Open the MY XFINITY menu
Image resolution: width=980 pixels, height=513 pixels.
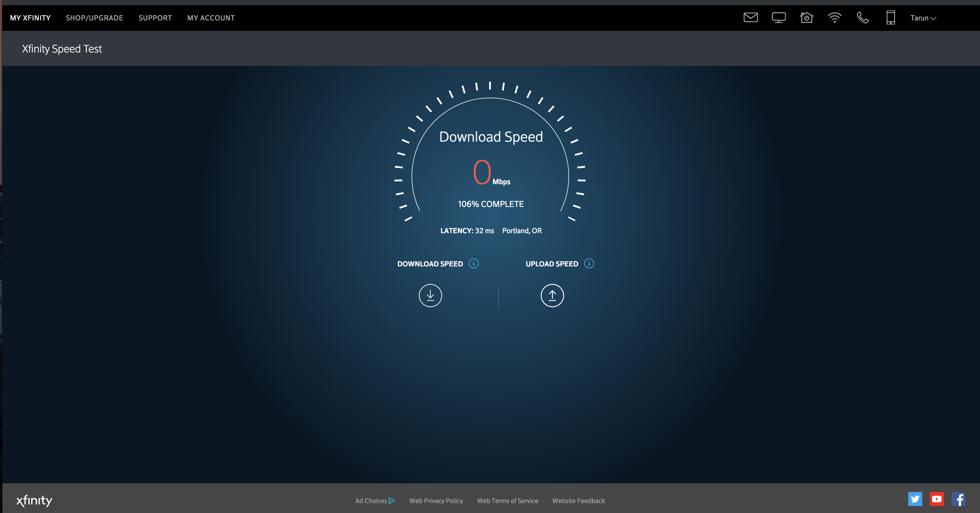pos(30,18)
